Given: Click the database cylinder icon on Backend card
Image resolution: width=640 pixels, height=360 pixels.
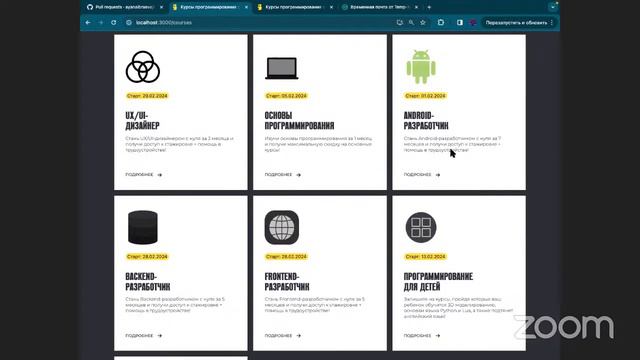Looking at the screenshot, I should pyautogui.click(x=142, y=227).
